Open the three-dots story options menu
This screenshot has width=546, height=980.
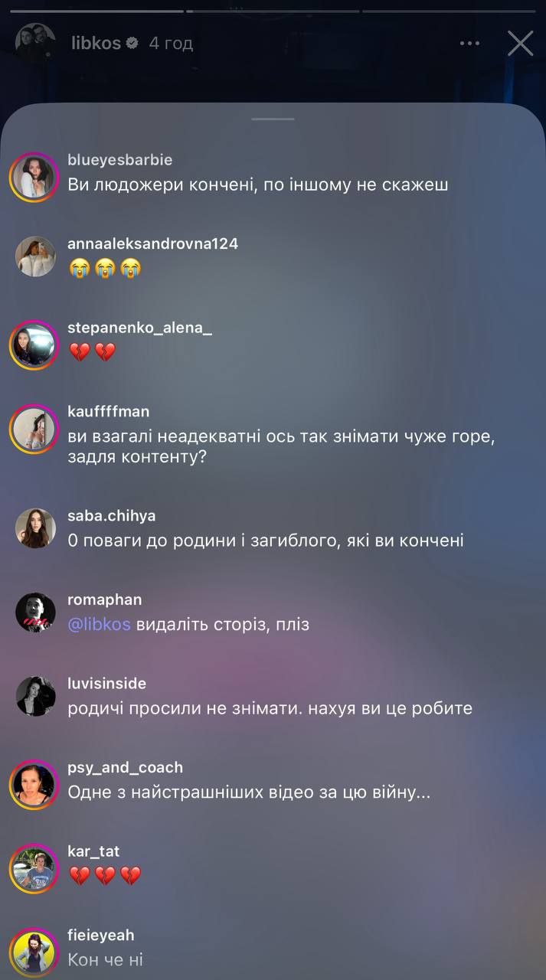pyautogui.click(x=469, y=44)
